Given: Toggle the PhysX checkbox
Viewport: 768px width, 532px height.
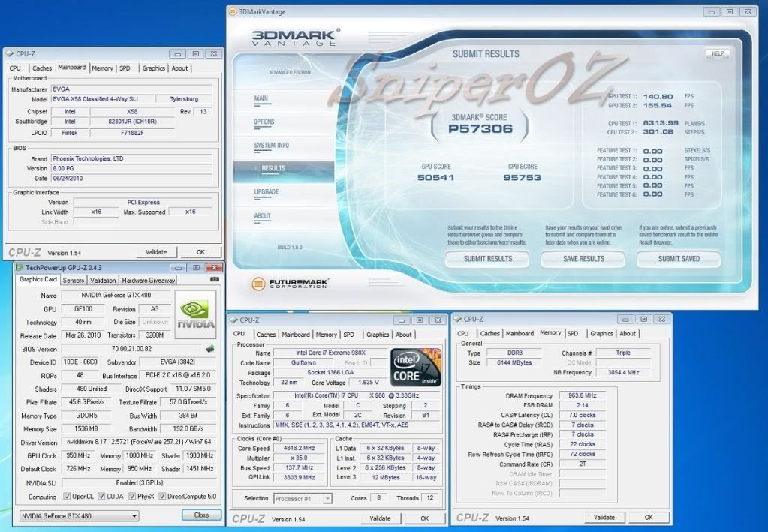Looking at the screenshot, I should click(x=132, y=497).
